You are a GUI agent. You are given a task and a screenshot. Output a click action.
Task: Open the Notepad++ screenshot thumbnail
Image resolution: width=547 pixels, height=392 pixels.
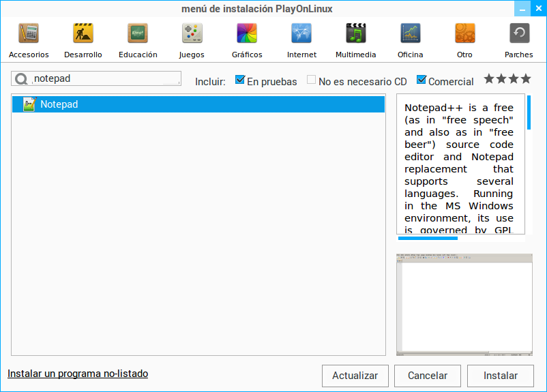(x=464, y=305)
